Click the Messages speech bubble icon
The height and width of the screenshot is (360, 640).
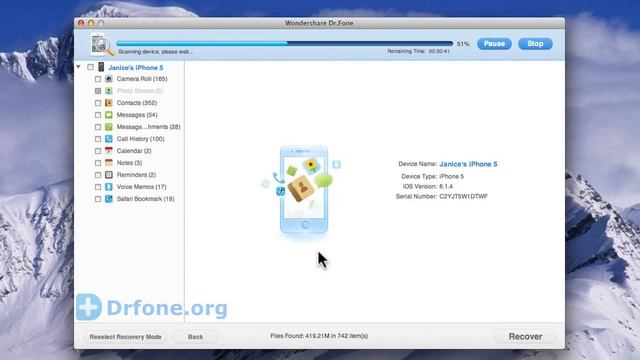(x=109, y=115)
